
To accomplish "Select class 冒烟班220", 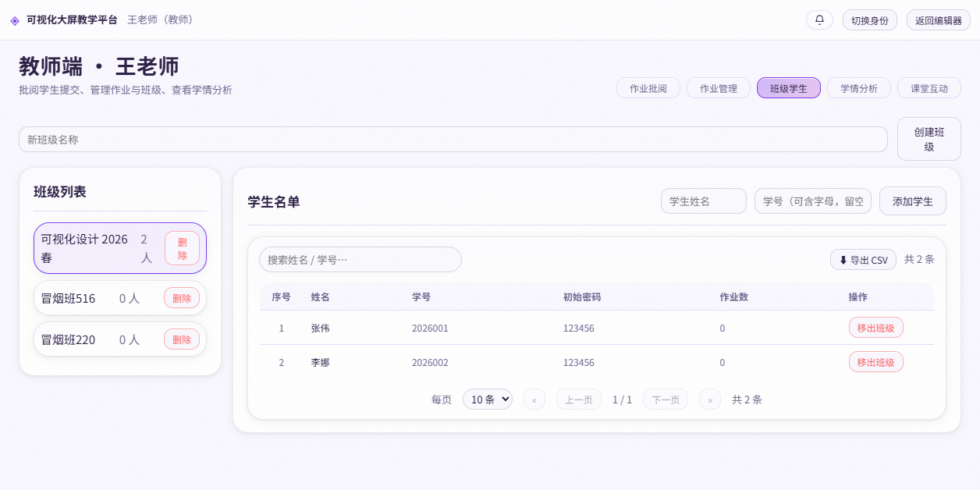I will click(120, 339).
